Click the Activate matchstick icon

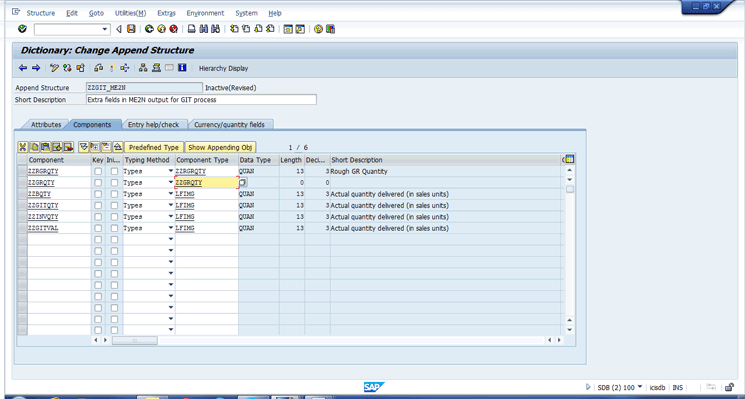point(112,68)
